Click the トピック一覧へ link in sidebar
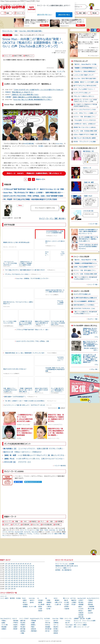Image resolution: width=100 pixels, height=644 pixels. (x=93, y=224)
